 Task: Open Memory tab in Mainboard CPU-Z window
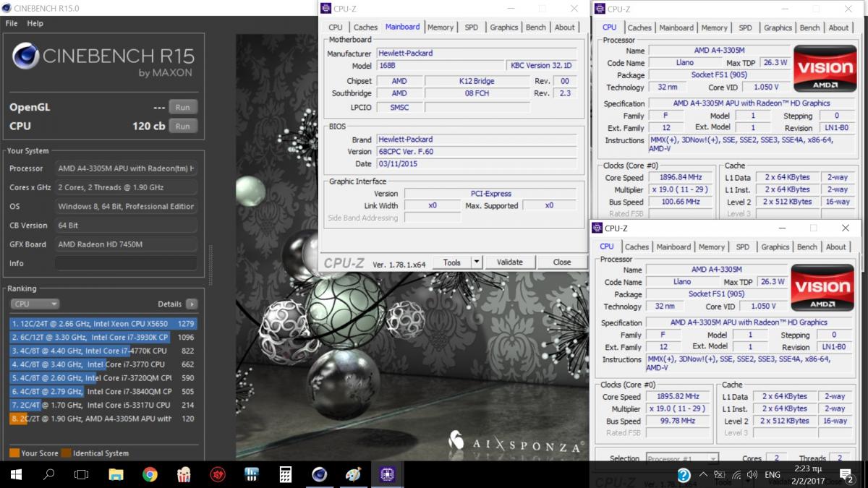pos(441,27)
